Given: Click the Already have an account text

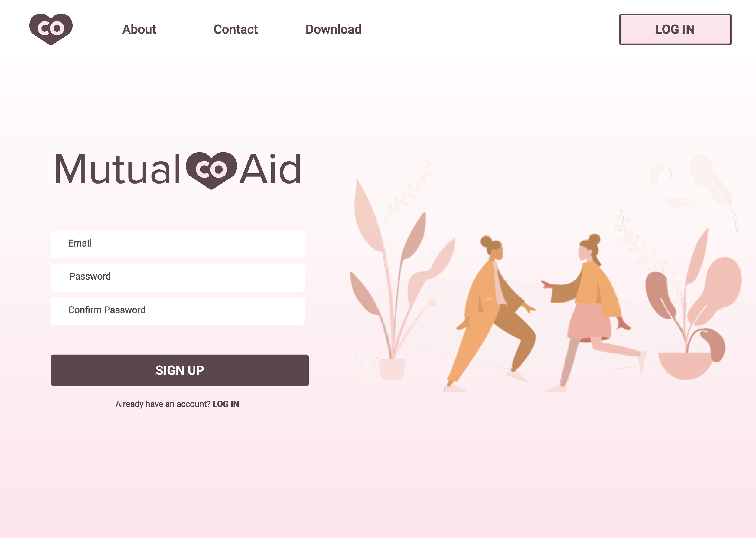Looking at the screenshot, I should [163, 404].
